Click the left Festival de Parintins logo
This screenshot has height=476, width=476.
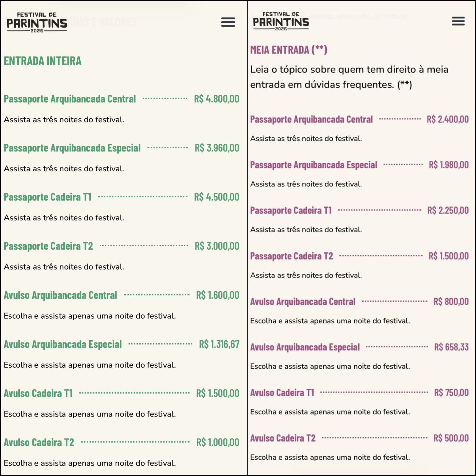coord(37,23)
